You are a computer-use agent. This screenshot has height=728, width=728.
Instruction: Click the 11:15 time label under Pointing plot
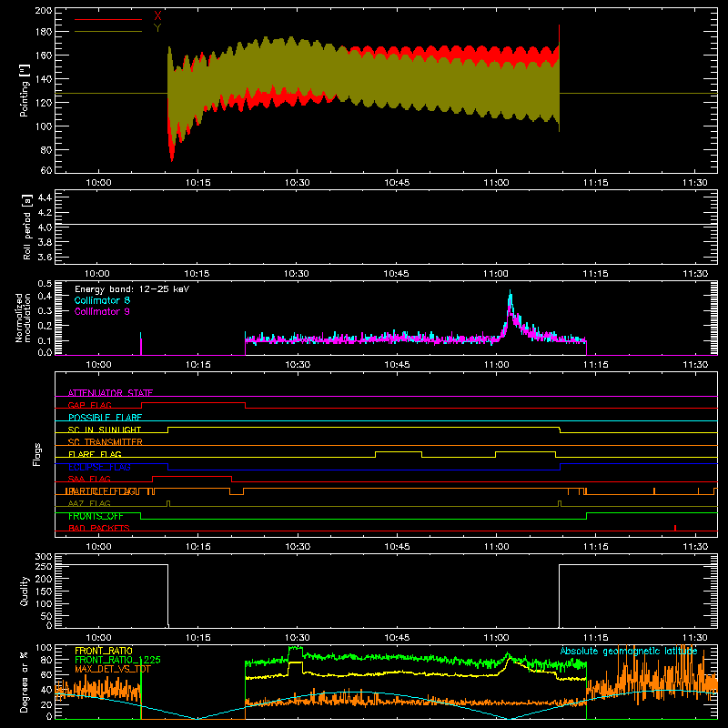tap(596, 183)
